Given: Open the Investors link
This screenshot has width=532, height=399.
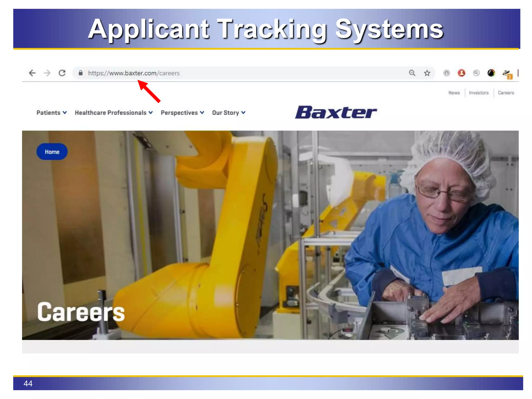Looking at the screenshot, I should click(x=479, y=93).
